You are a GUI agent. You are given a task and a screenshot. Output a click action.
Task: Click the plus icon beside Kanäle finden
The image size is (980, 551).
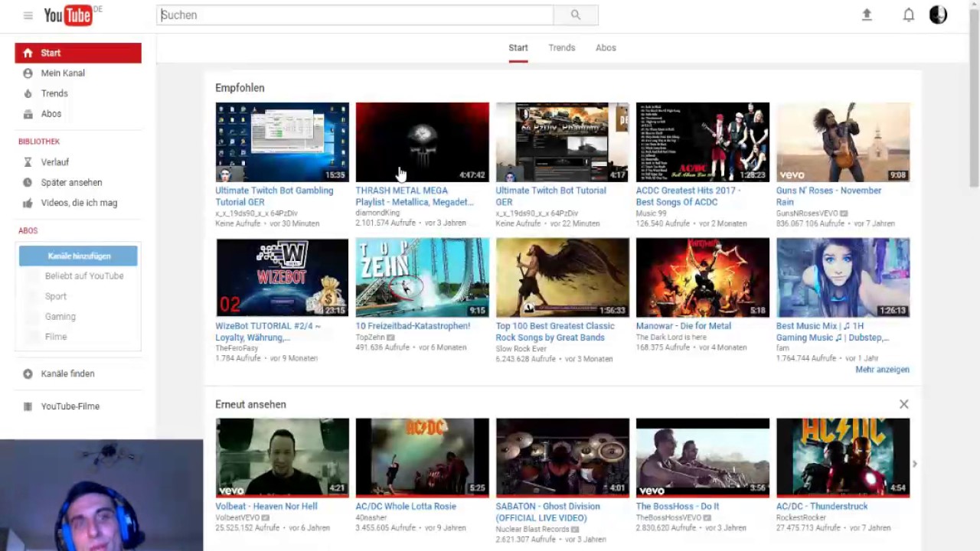click(x=28, y=373)
